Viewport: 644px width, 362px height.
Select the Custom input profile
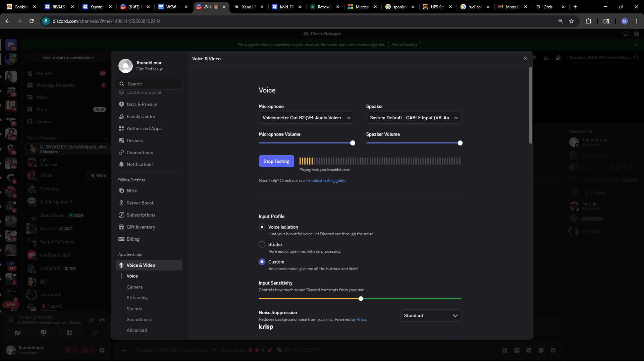pyautogui.click(x=262, y=262)
